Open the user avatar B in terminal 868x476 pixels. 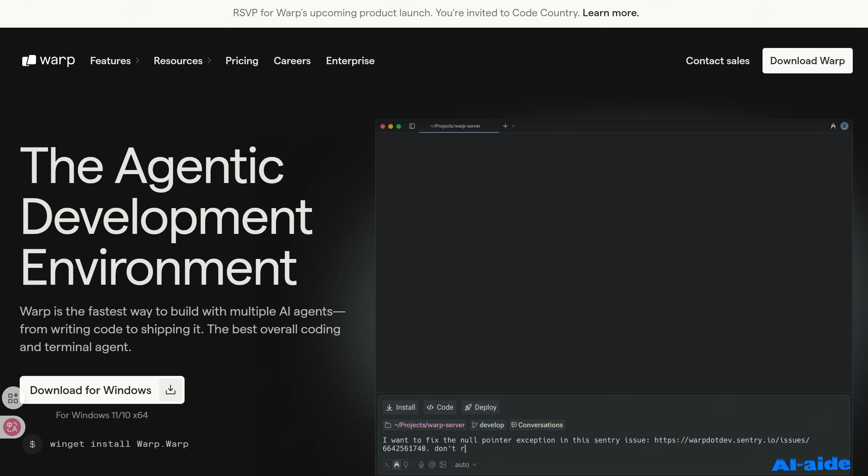pyautogui.click(x=844, y=126)
